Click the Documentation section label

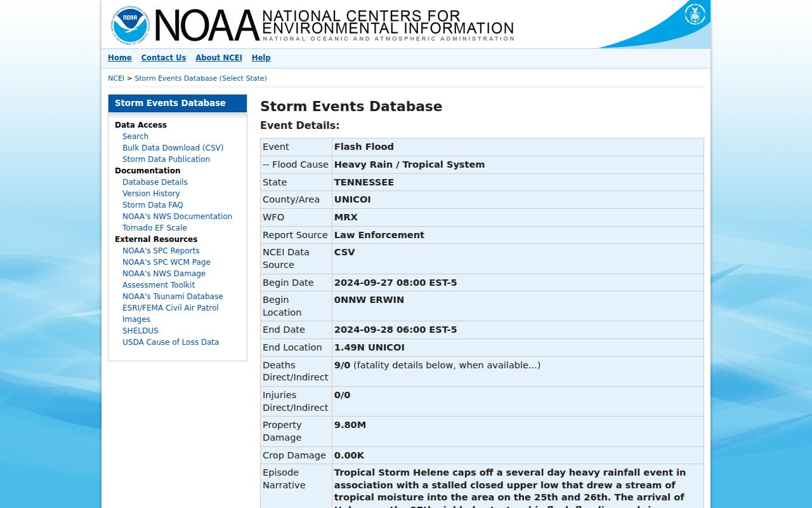pyautogui.click(x=147, y=171)
